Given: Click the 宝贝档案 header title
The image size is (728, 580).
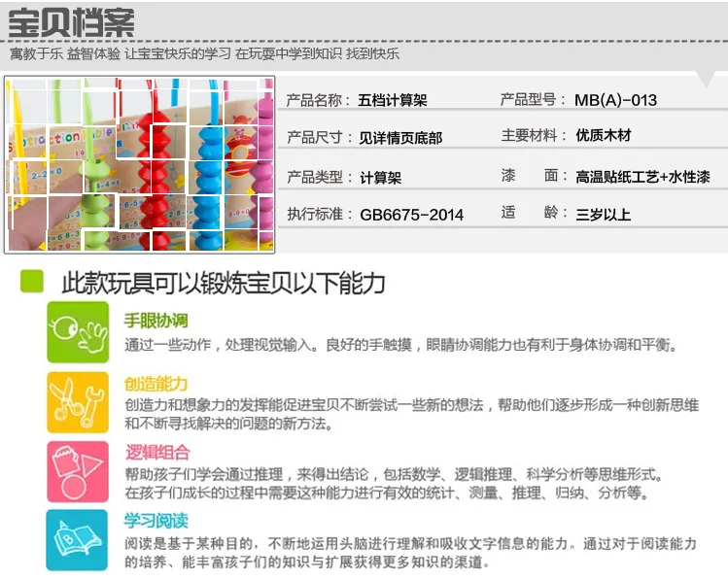Looking at the screenshot, I should (72, 22).
